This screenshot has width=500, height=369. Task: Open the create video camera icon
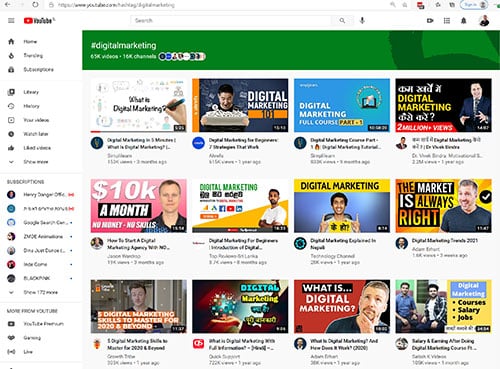pos(430,21)
